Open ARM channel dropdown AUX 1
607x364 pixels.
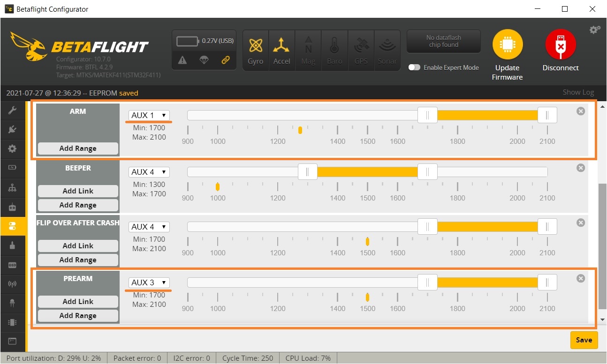coord(149,115)
